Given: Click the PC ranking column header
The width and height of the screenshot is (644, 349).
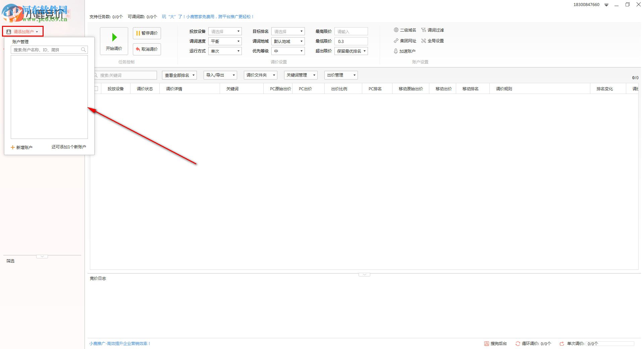Looking at the screenshot, I should [377, 89].
